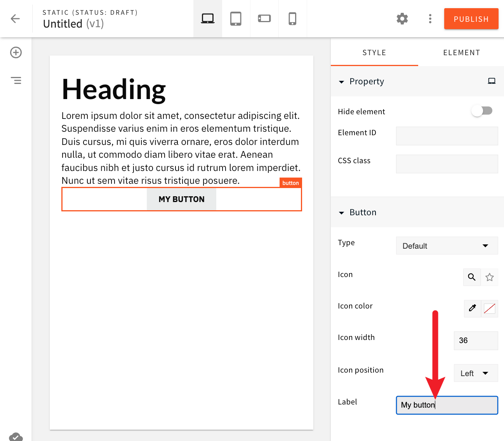Edit the button Label field
The height and width of the screenshot is (441, 504).
pos(447,405)
